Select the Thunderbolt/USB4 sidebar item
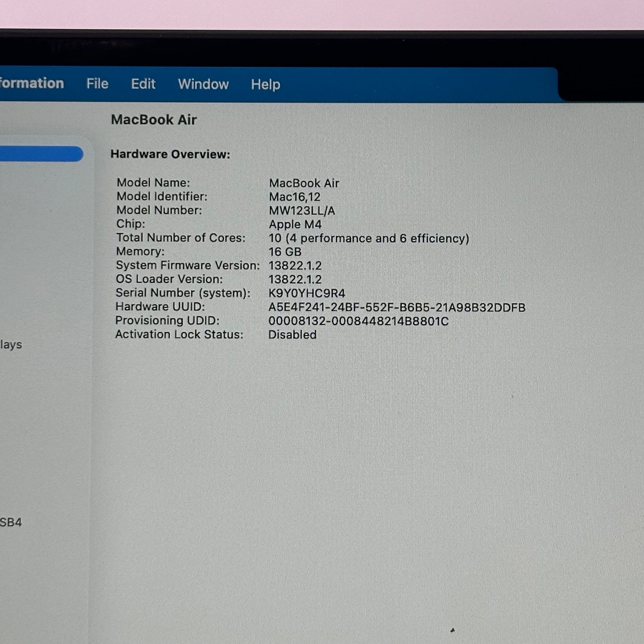 tap(11, 522)
